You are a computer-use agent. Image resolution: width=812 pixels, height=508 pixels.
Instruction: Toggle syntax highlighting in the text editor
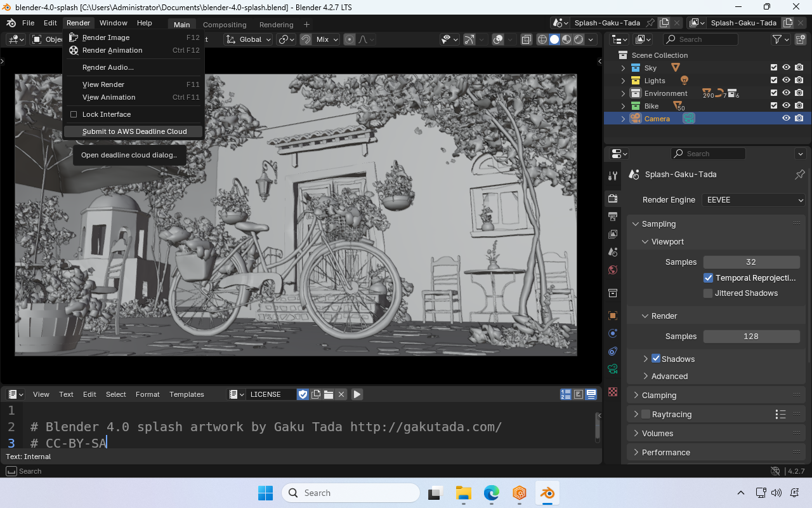(x=591, y=394)
